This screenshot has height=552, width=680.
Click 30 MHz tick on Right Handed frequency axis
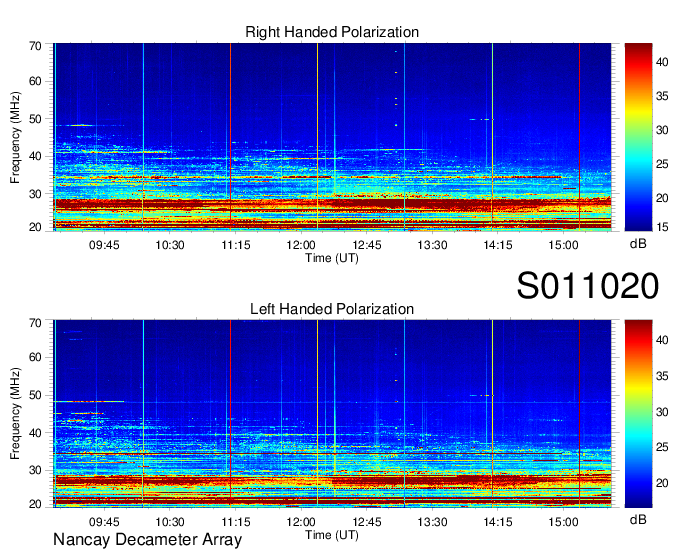click(35, 194)
